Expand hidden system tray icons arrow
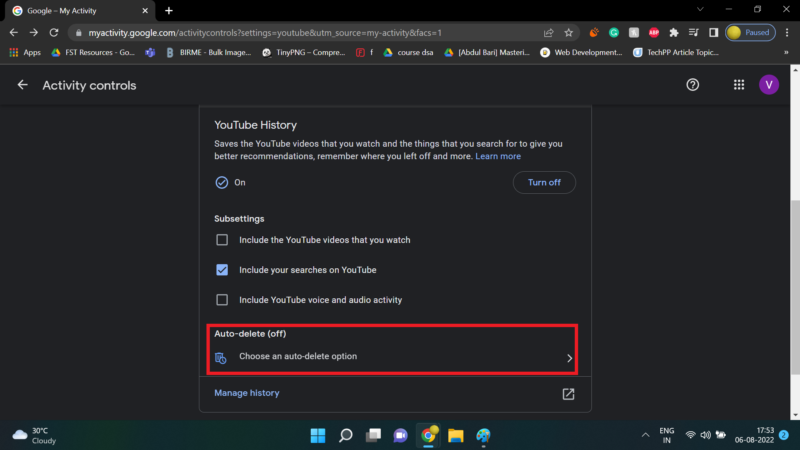This screenshot has width=800, height=450. pos(645,435)
